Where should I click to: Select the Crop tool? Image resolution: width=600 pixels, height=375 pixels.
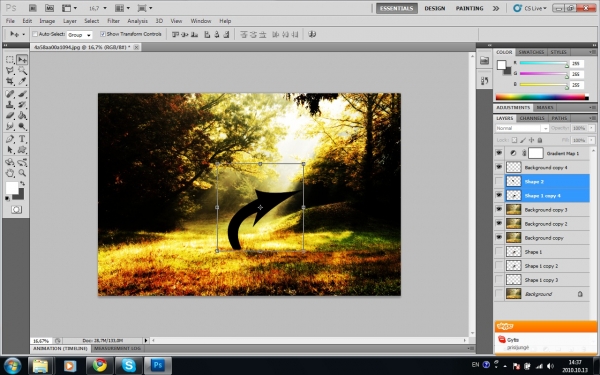tap(10, 81)
